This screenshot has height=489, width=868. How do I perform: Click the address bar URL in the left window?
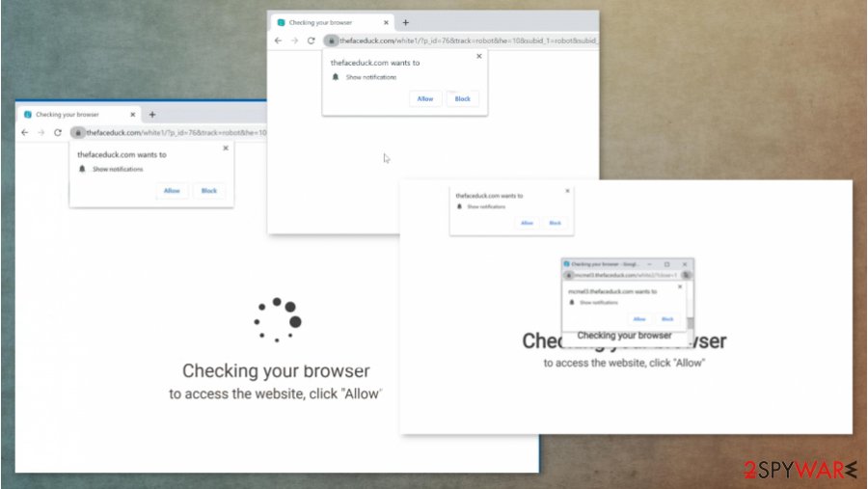pyautogui.click(x=176, y=133)
